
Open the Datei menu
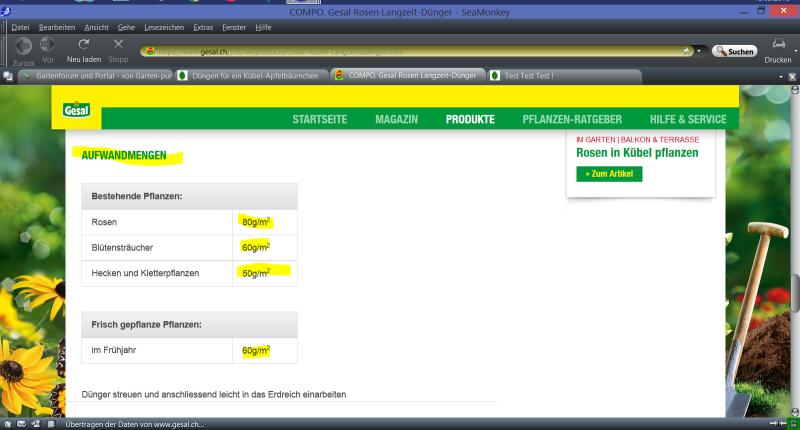click(20, 28)
